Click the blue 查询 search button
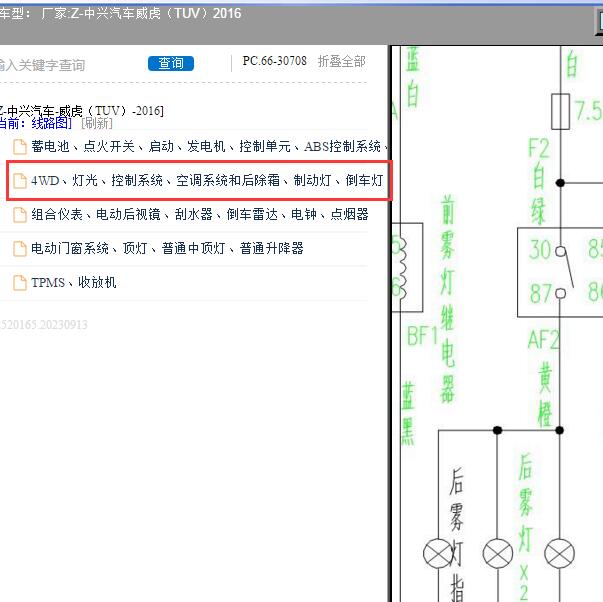 click(171, 63)
